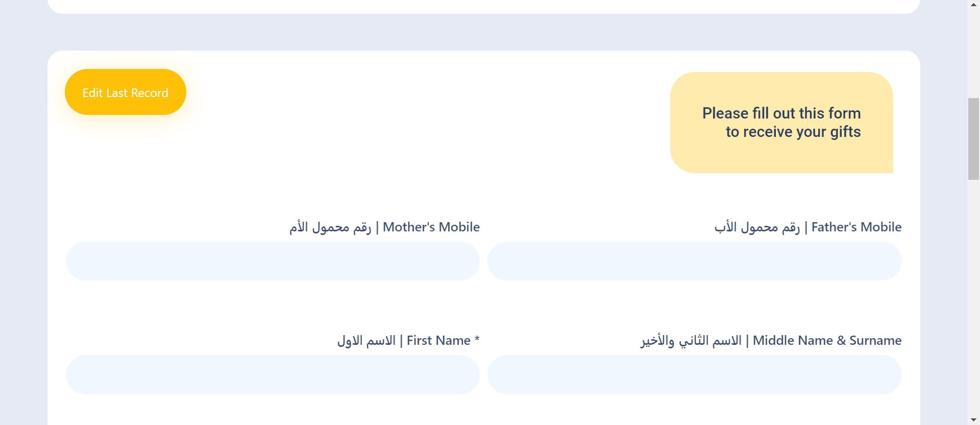Viewport: 980px width, 425px height.
Task: Click the English 'First Name' label text
Action: 438,340
